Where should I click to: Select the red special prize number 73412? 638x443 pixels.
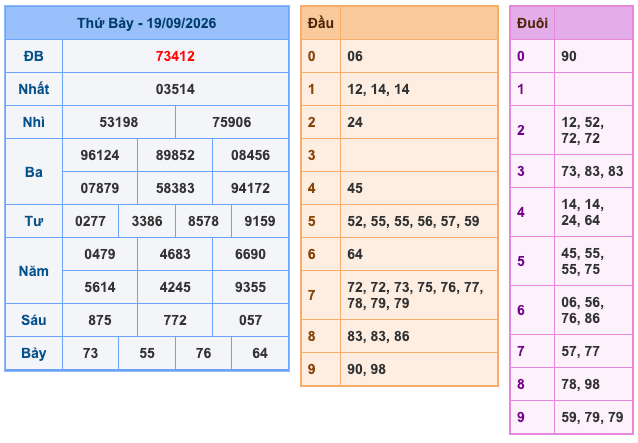pos(175,56)
